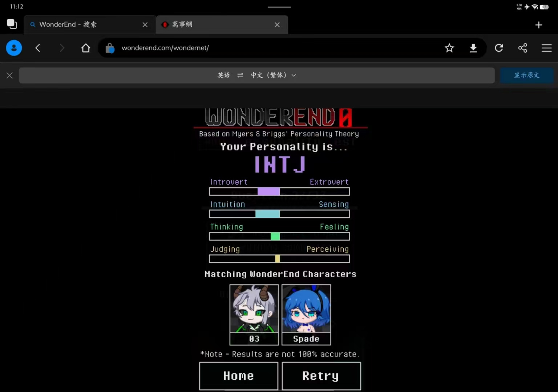
Task: Tap the battery status icon
Action: 544,7
